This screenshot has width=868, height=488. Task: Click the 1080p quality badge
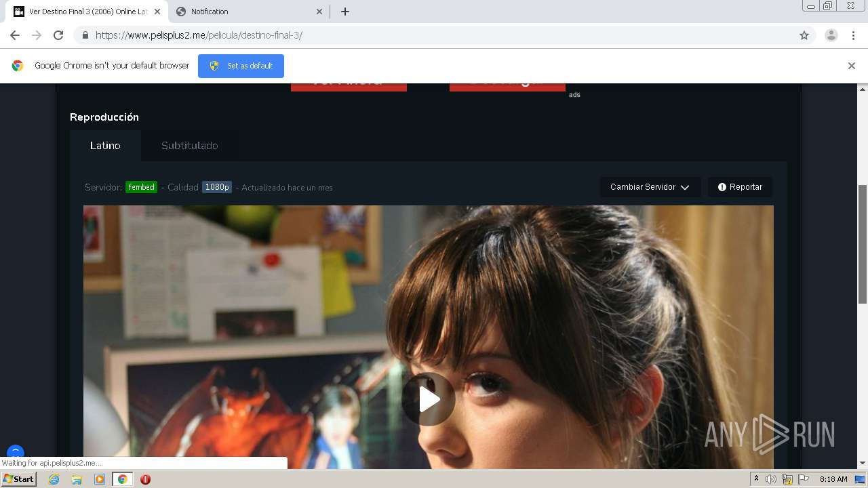[x=217, y=187]
